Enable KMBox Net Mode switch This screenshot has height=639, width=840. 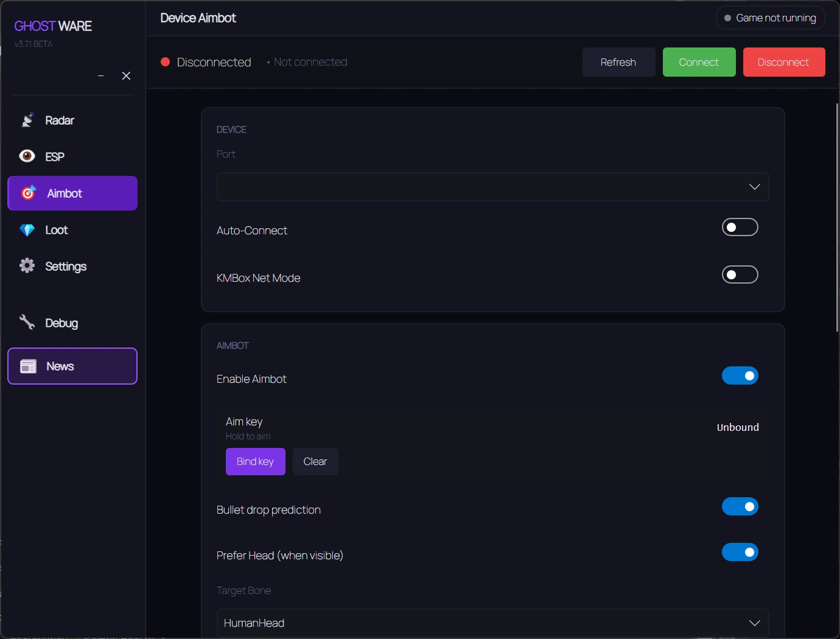(740, 274)
